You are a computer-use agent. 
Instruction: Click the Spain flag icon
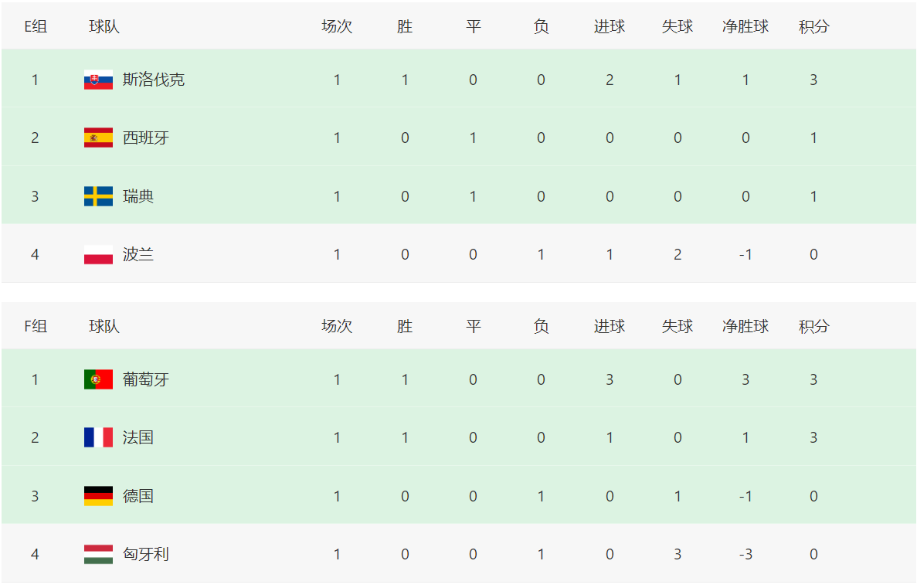(x=98, y=138)
